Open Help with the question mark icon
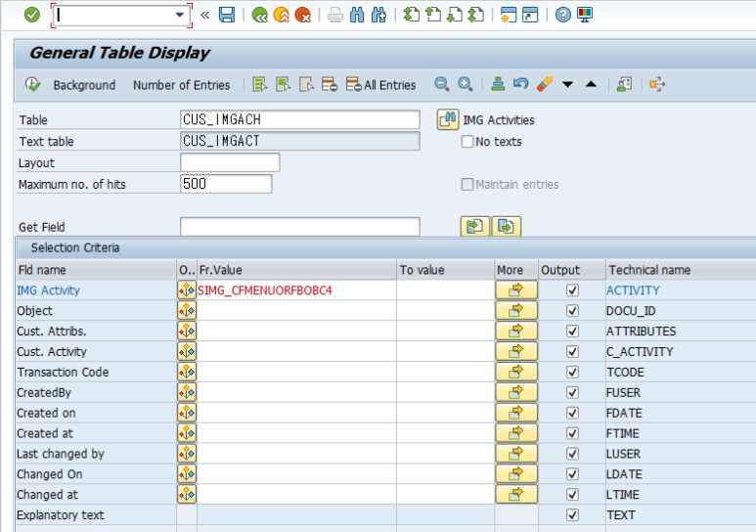 (562, 15)
